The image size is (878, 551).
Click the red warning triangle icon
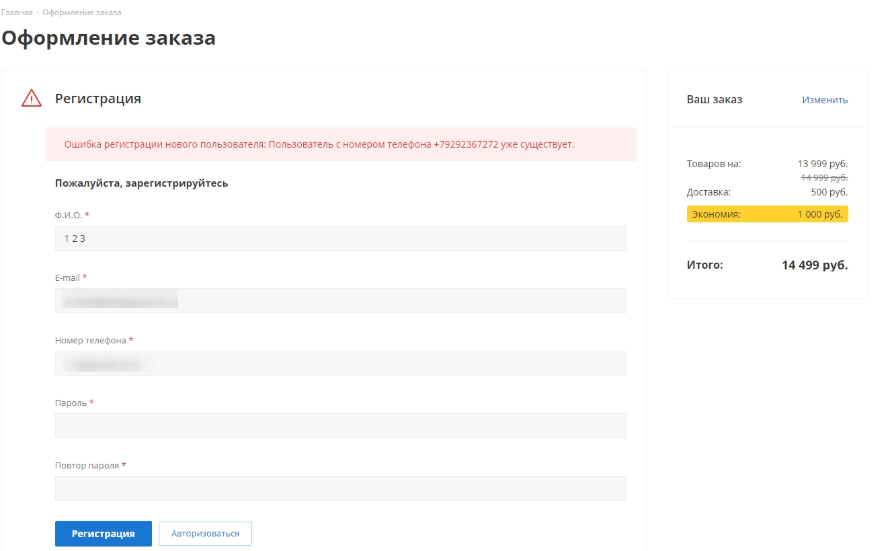pos(31,98)
